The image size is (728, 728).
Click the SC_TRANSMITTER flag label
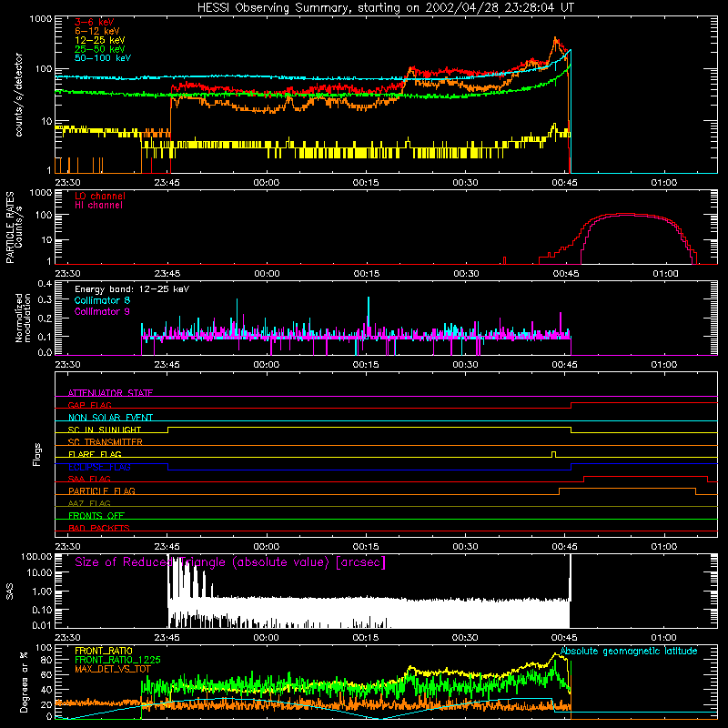coord(106,441)
